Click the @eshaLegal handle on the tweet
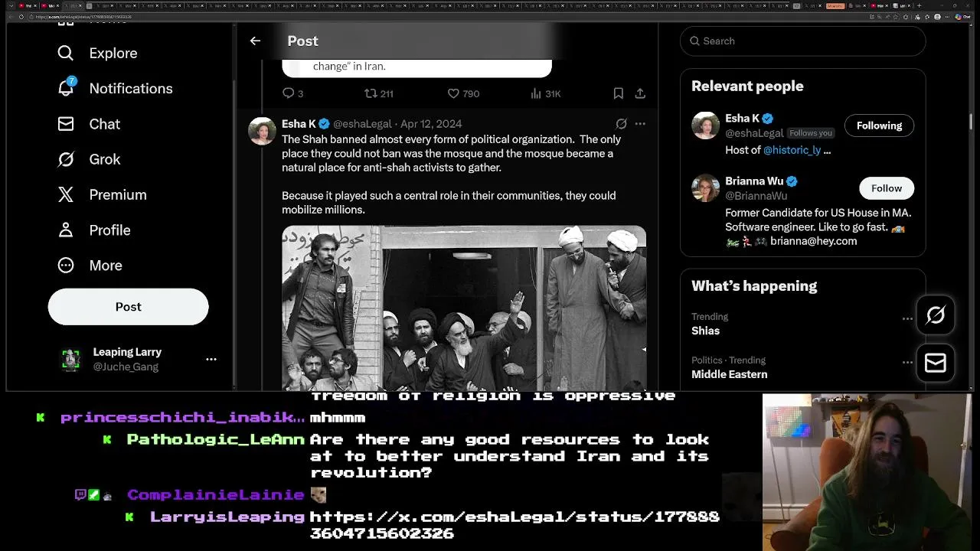The height and width of the screenshot is (551, 980). (x=362, y=123)
